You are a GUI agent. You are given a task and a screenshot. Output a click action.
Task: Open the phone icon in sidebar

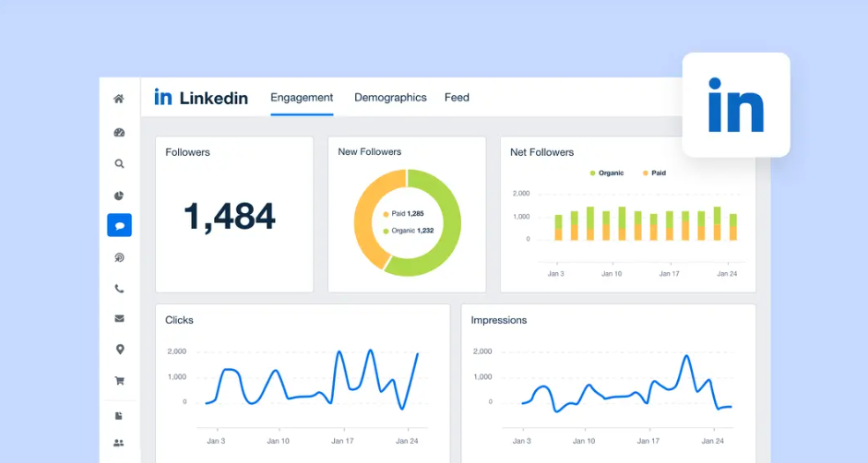point(119,289)
